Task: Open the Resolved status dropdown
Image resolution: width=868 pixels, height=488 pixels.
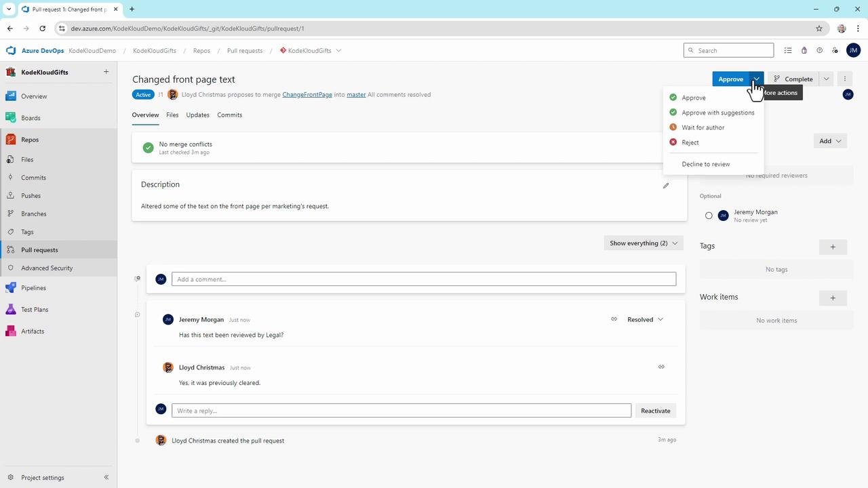Action: tap(645, 319)
